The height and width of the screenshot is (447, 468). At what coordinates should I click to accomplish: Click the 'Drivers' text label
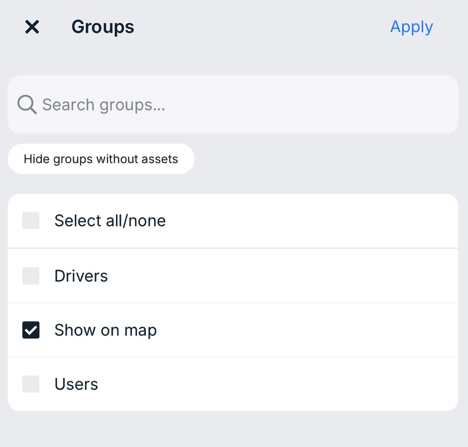pos(81,276)
